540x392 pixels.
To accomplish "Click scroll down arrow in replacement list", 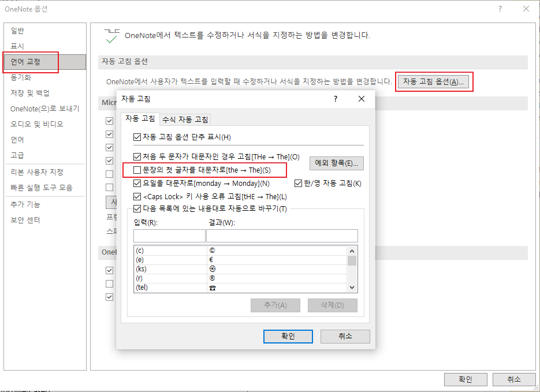I will click(x=352, y=288).
